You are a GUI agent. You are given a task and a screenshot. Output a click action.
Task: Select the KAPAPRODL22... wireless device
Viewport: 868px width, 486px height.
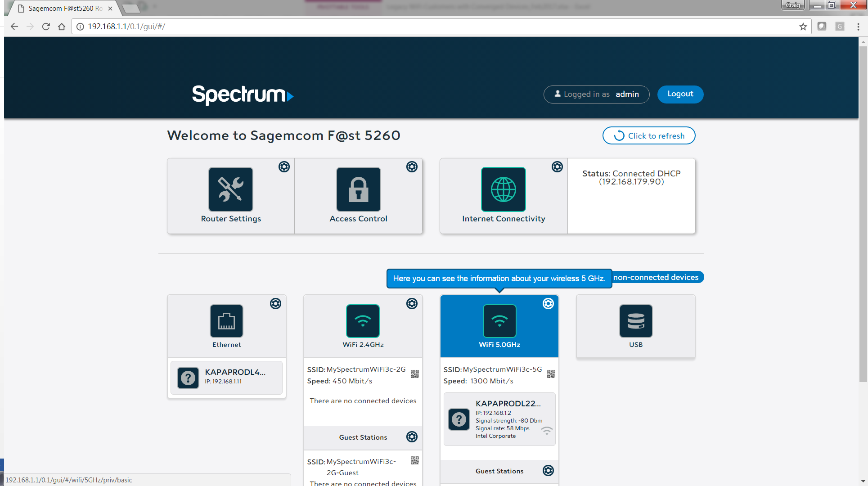[499, 419]
